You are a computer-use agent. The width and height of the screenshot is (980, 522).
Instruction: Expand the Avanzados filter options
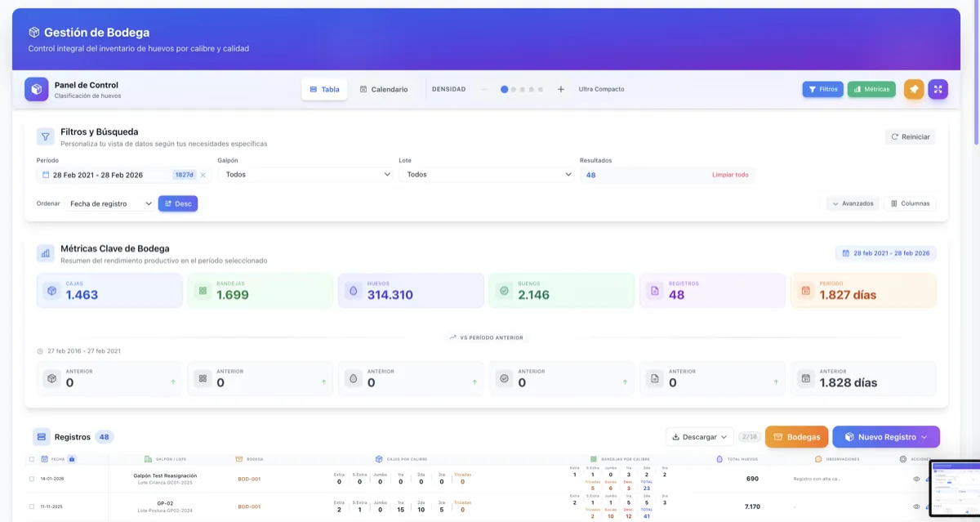(853, 203)
